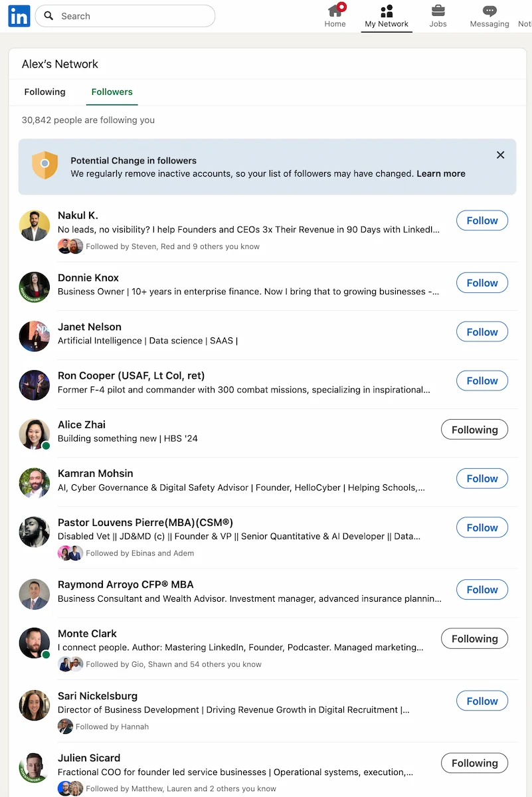Click the Search input field
Screen dimensions: 532x797
pos(126,15)
